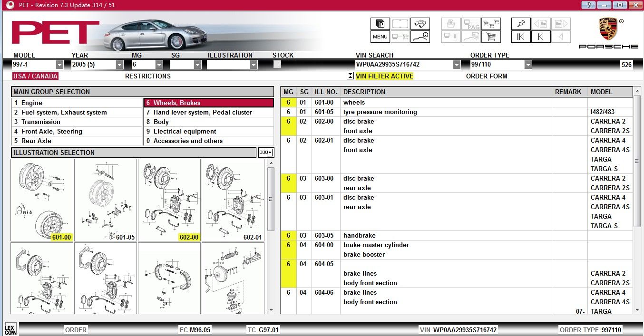Expand the YEAR dropdown list
This screenshot has width=644, height=336.
click(x=119, y=65)
